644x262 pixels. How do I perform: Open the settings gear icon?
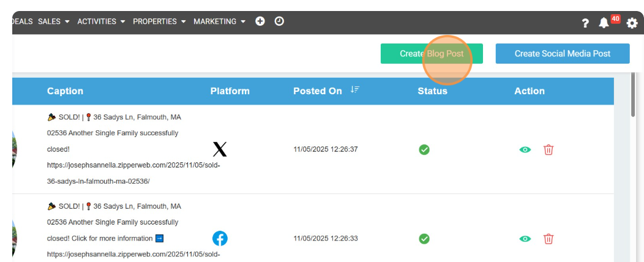(x=632, y=23)
